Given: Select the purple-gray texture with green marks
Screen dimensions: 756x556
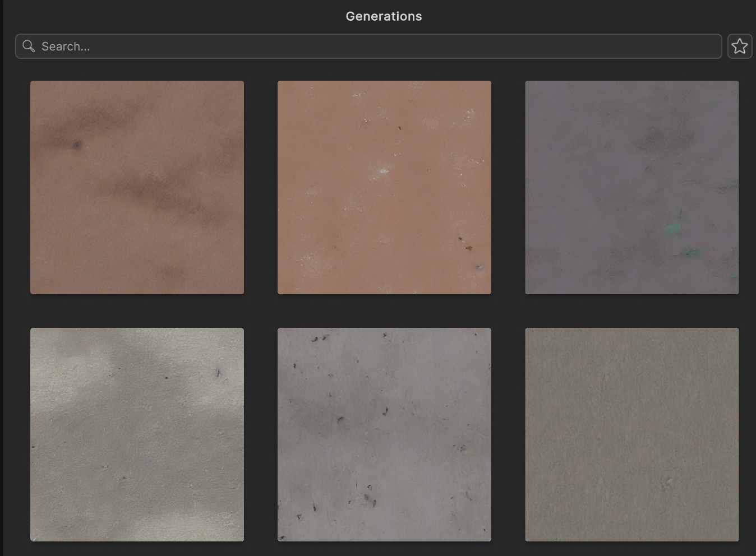Looking at the screenshot, I should (631, 187).
